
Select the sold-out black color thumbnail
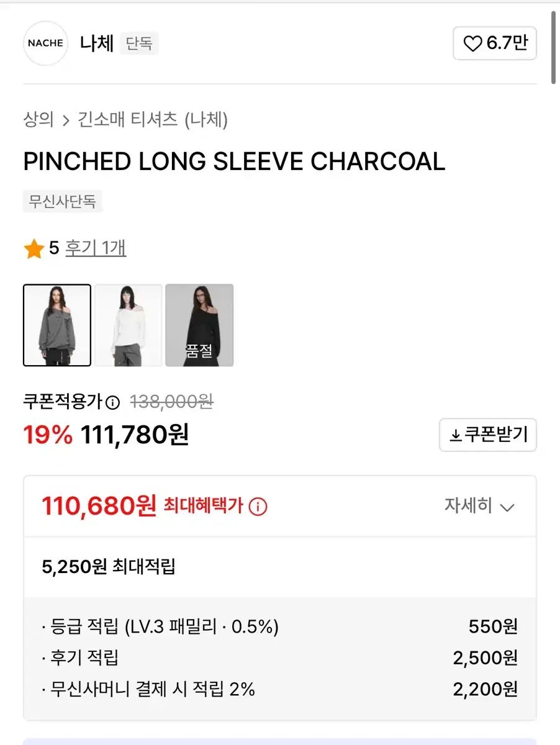point(199,325)
